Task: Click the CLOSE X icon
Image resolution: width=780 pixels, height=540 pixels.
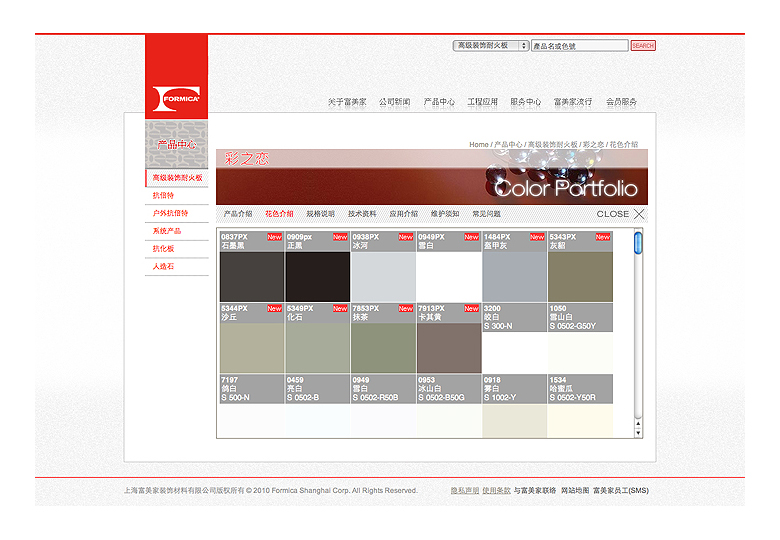Action: coord(639,214)
